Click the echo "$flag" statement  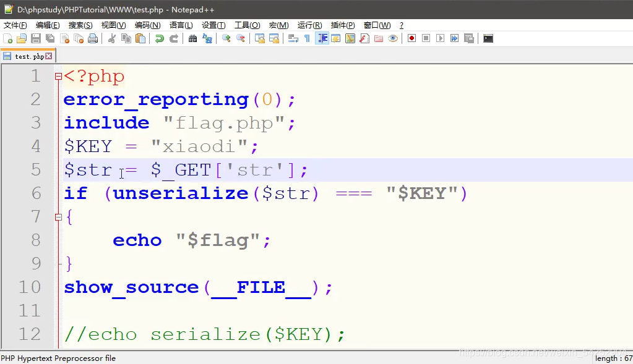click(191, 240)
